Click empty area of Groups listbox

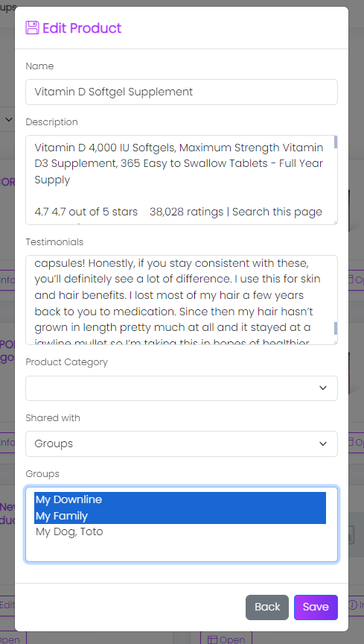tap(180, 549)
